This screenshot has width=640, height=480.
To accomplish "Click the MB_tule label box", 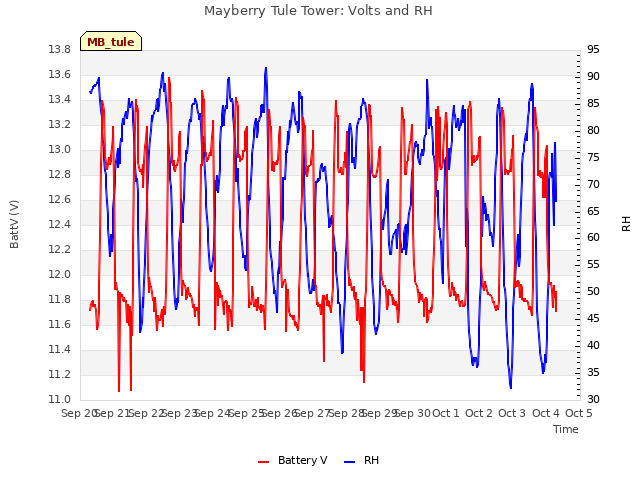I will (111, 41).
